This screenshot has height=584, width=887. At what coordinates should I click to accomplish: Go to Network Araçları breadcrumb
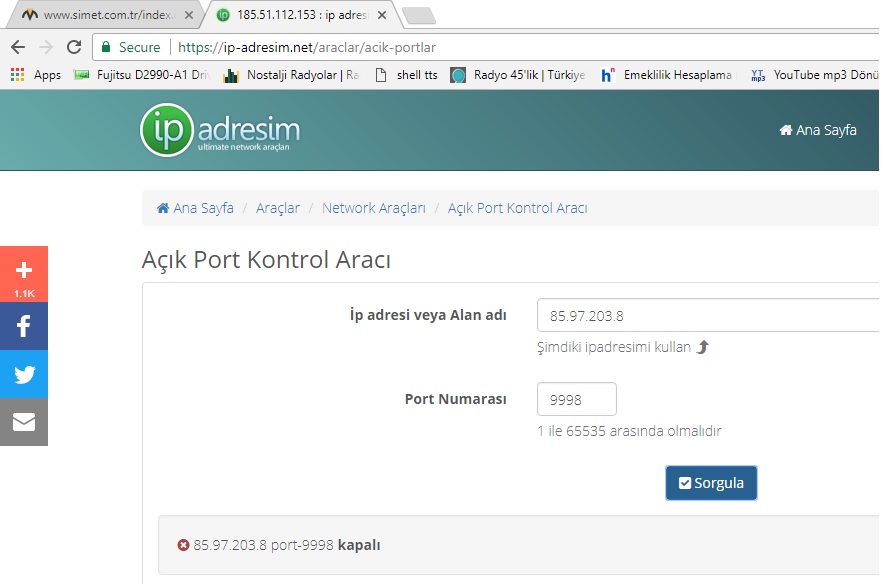coord(373,208)
